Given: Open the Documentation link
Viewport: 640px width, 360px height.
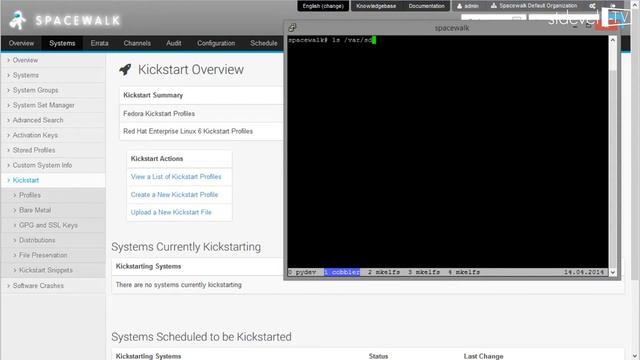Looking at the screenshot, I should [427, 6].
